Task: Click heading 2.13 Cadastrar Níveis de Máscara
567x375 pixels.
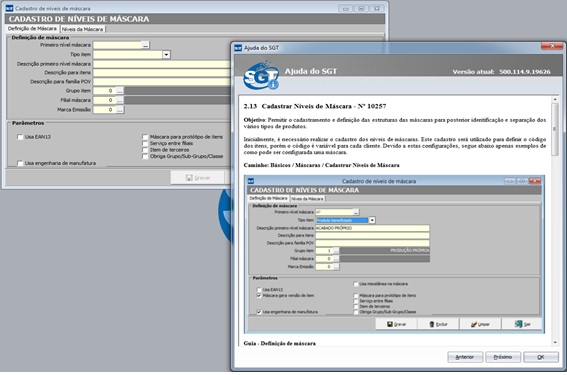Action: [x=315, y=106]
